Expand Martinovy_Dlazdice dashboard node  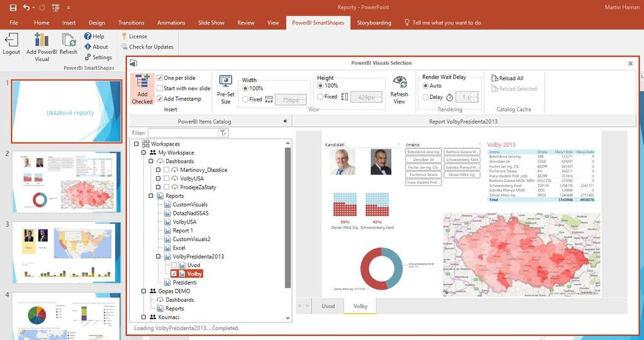pos(158,169)
